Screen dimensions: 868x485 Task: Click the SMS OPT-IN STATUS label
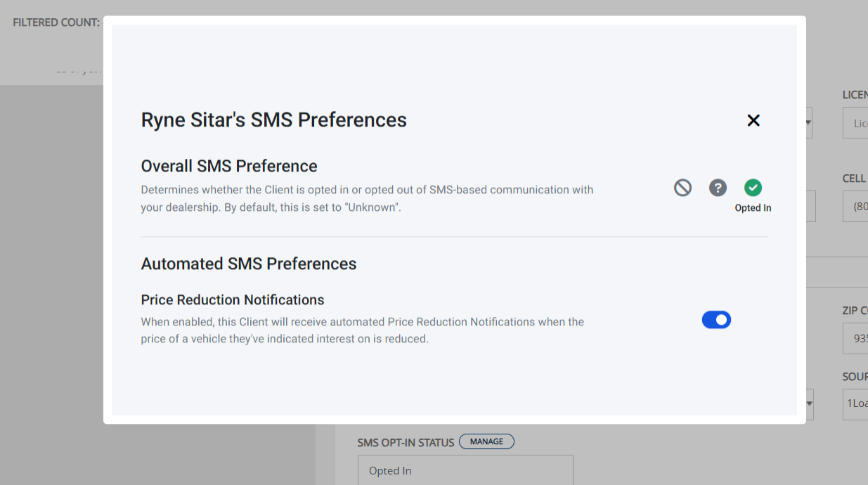point(406,442)
